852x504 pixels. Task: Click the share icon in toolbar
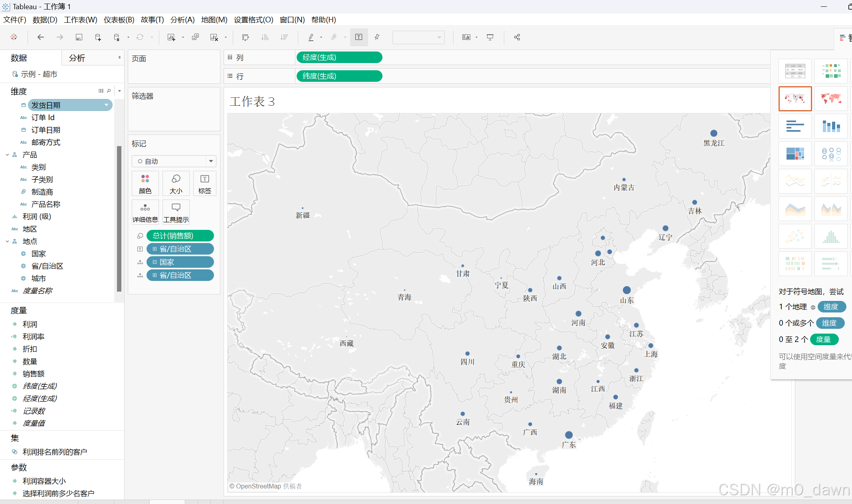(517, 37)
